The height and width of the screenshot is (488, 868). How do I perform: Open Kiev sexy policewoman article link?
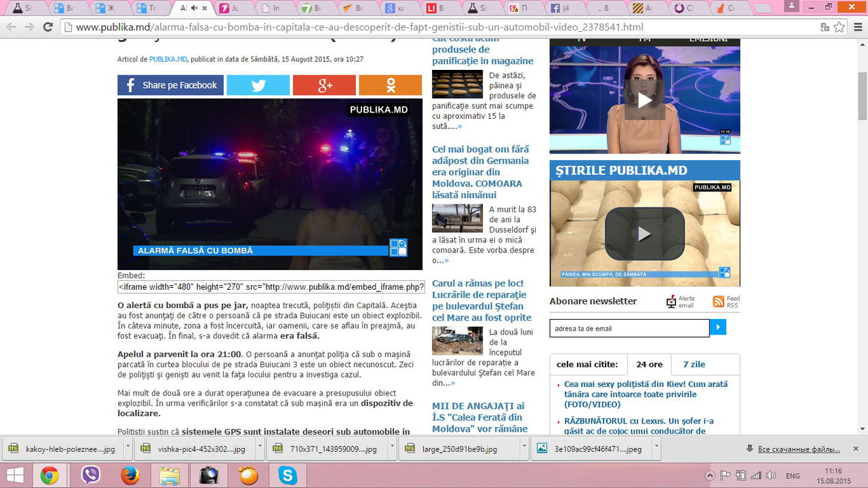tap(646, 394)
